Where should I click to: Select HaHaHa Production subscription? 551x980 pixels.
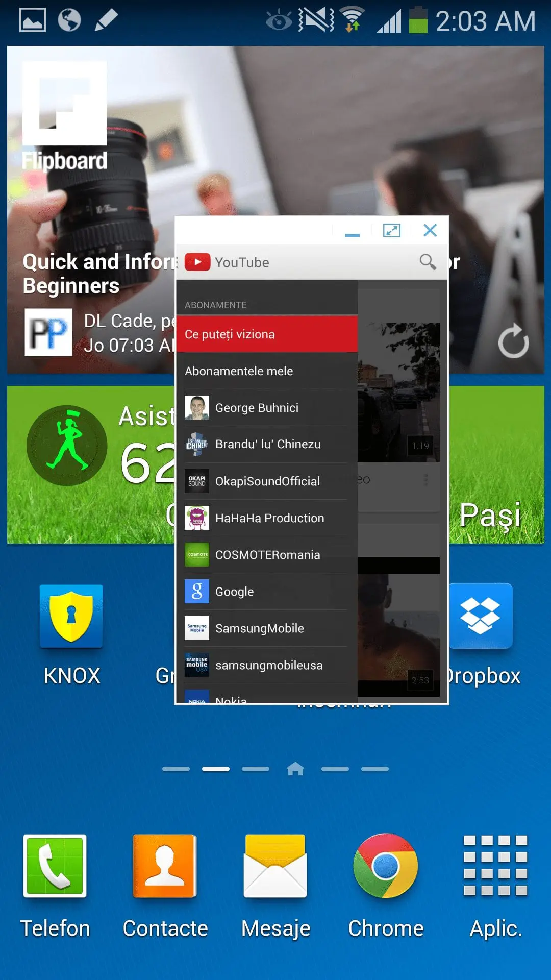pos(267,518)
